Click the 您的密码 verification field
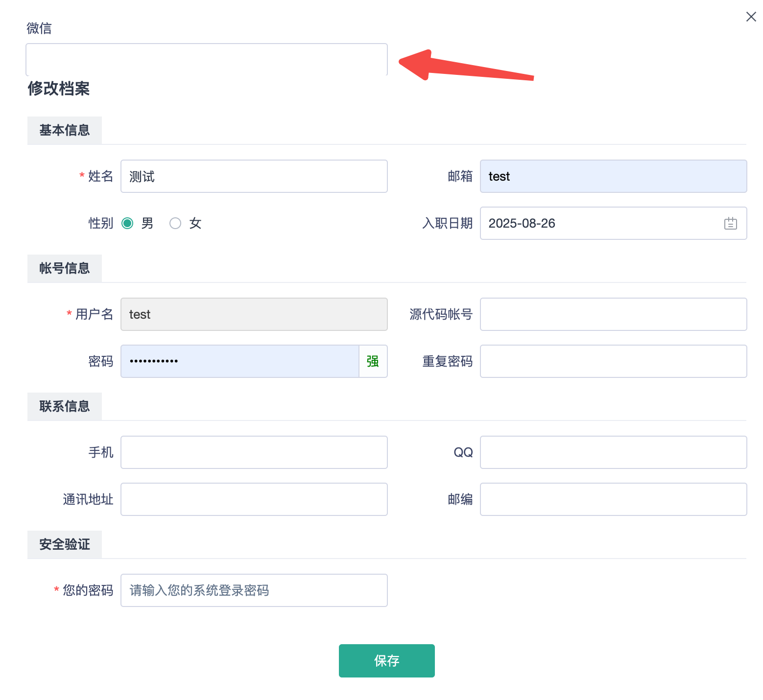This screenshot has width=763, height=700. (254, 590)
